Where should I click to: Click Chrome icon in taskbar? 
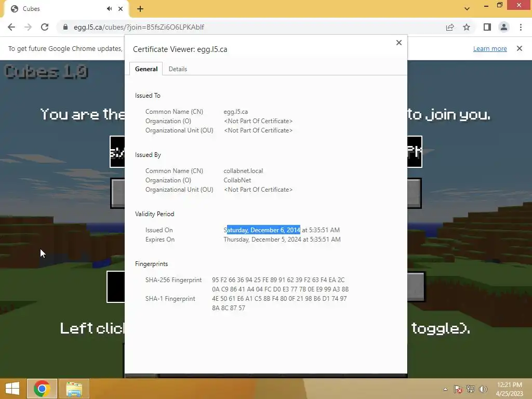(42, 389)
